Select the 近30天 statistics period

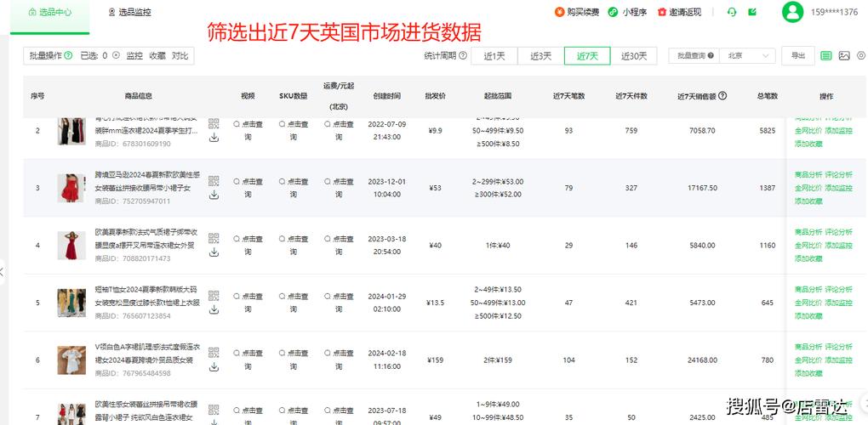(x=634, y=56)
